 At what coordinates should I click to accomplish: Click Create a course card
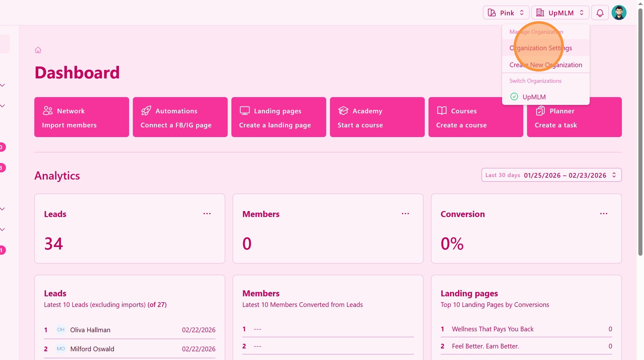(x=461, y=125)
